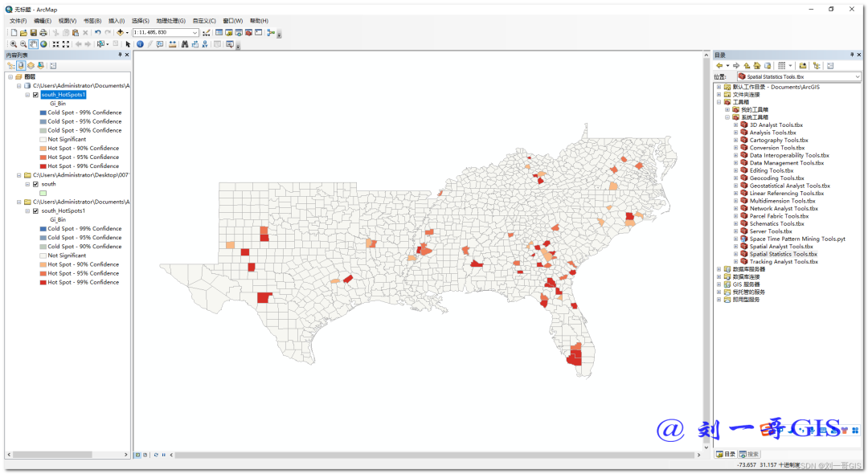The width and height of the screenshot is (868, 474).
Task: Open the Measure ruler tool
Action: click(173, 44)
